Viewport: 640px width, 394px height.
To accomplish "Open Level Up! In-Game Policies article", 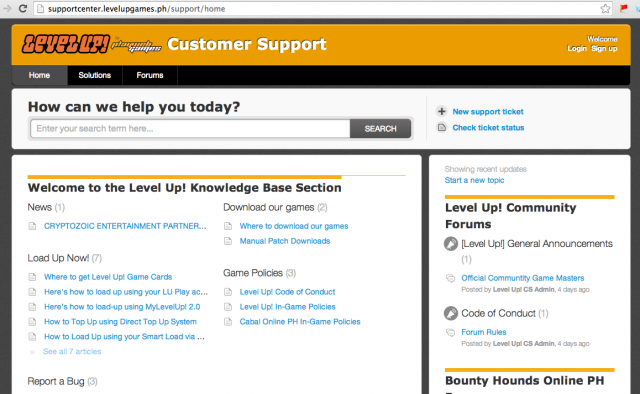I will click(287, 307).
